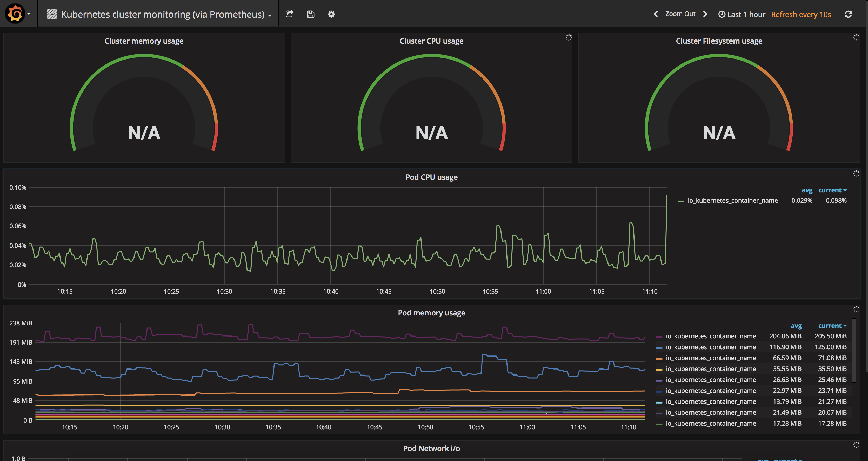Share the dashboard via share icon
The height and width of the screenshot is (461, 868).
point(289,14)
